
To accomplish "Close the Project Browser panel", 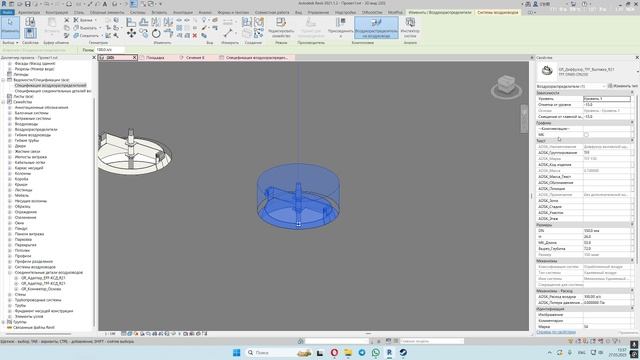I will [94, 58].
